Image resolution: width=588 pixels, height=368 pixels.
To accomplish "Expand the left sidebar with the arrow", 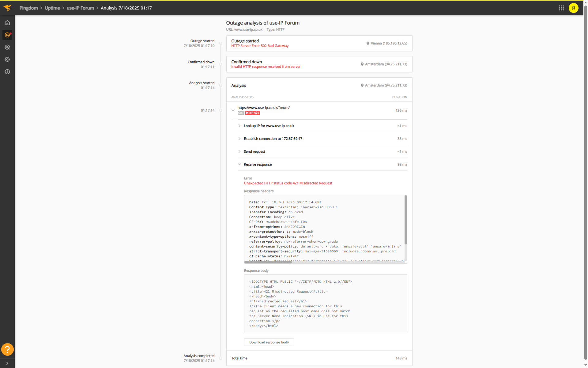I will click(x=7, y=363).
